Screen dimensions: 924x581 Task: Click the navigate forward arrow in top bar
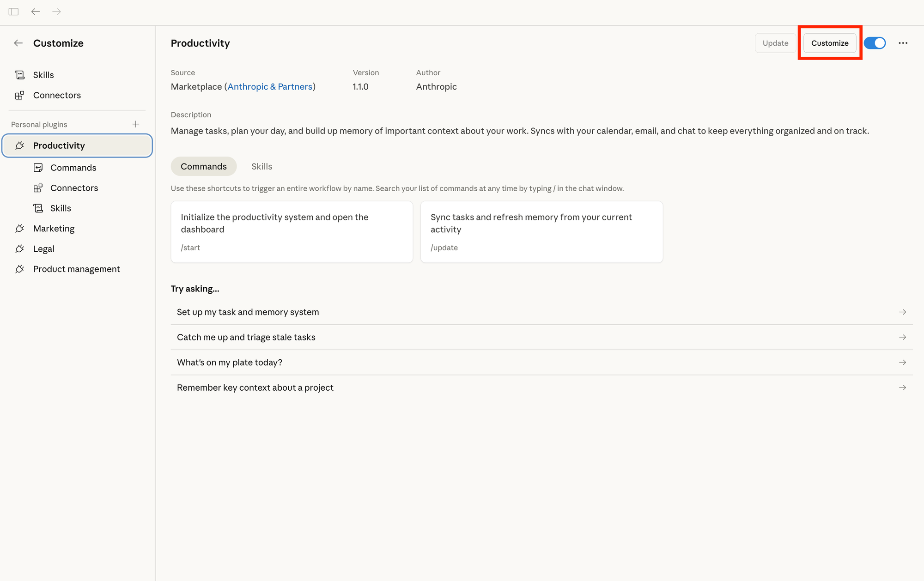coord(57,12)
